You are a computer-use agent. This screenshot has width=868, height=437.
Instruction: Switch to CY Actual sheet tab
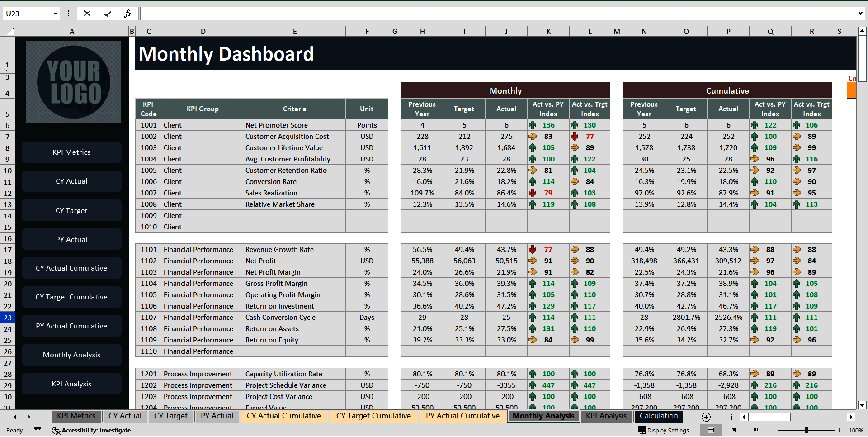(x=125, y=416)
